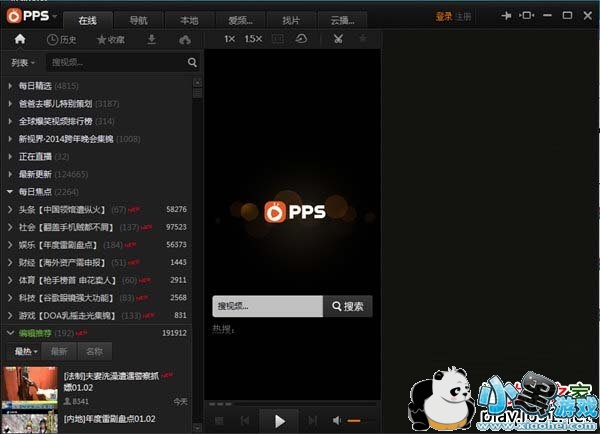This screenshot has height=434, width=600.
Task: Open 头条 sub-item with 58276
Action: (96, 209)
